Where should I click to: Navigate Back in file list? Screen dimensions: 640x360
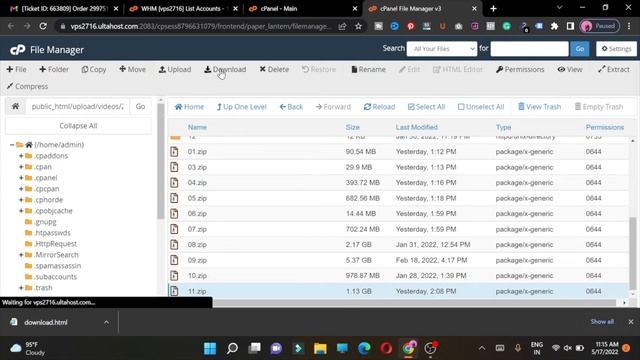pyautogui.click(x=291, y=107)
